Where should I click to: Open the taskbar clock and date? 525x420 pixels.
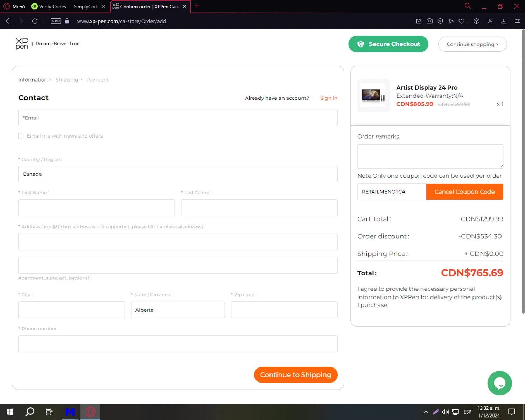(489, 412)
